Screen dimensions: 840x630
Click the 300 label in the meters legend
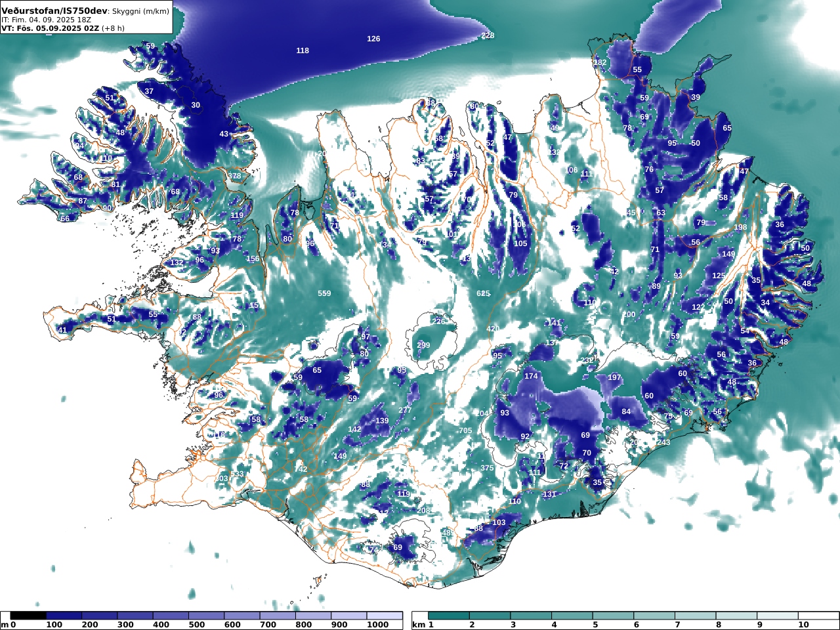(125, 625)
